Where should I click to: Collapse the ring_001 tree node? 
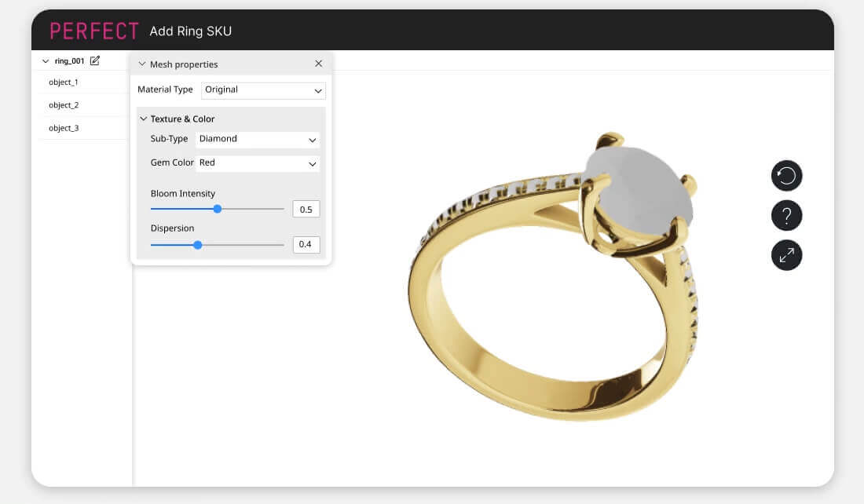(x=46, y=61)
